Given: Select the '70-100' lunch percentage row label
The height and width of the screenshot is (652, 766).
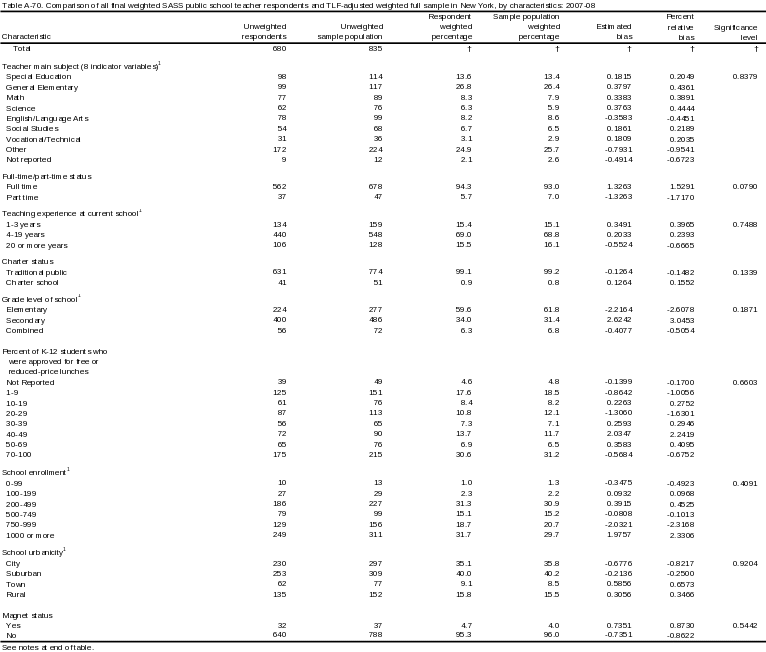Looking at the screenshot, I should coord(19,455).
